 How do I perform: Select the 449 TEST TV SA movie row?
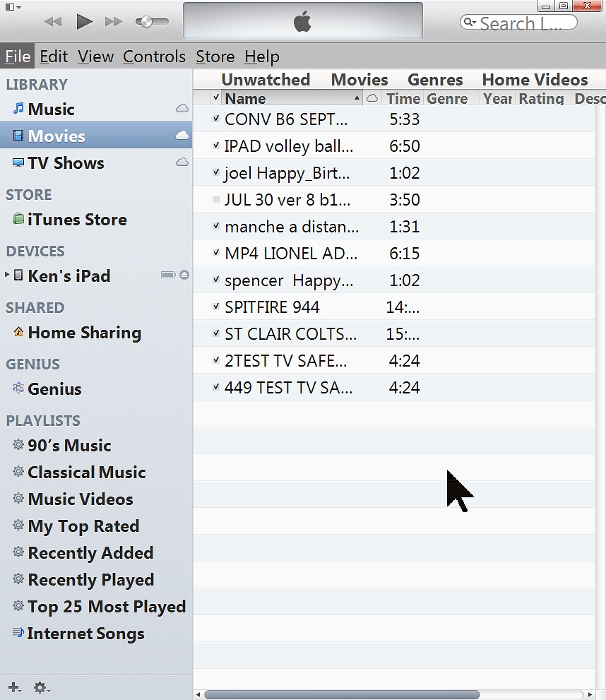395,387
